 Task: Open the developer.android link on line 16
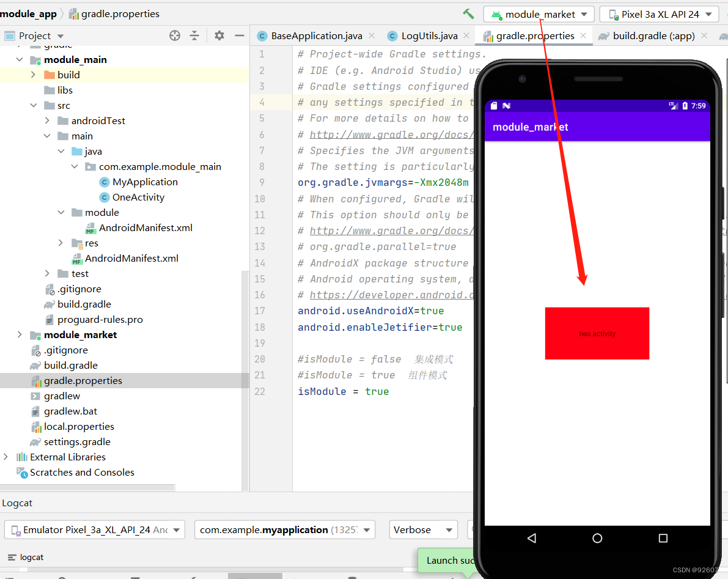391,295
